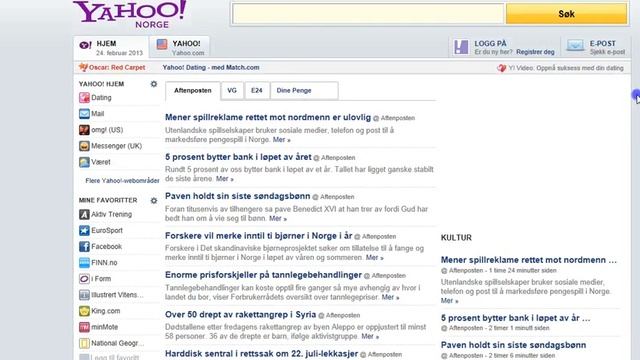Click the E-post envelope icon
The image size is (640, 360).
pos(575,46)
